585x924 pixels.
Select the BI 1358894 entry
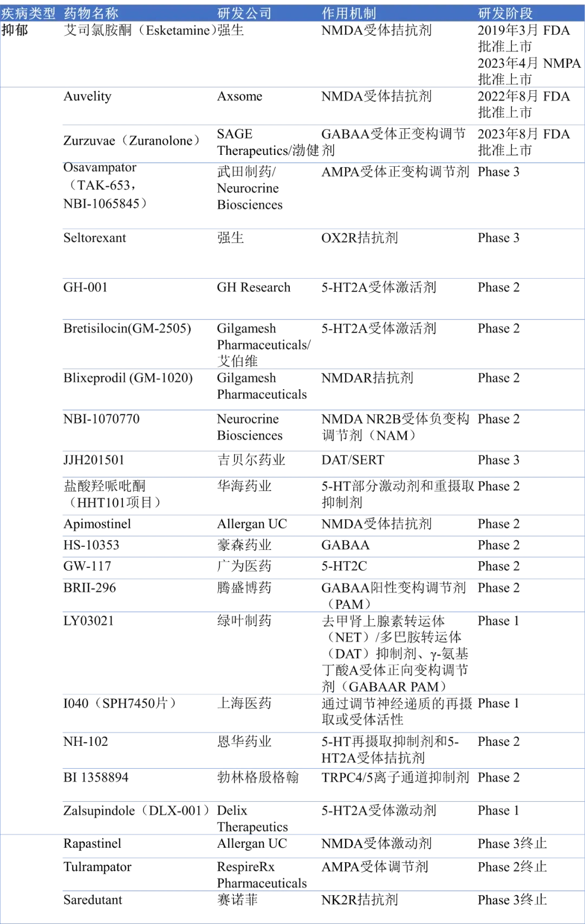(96, 777)
